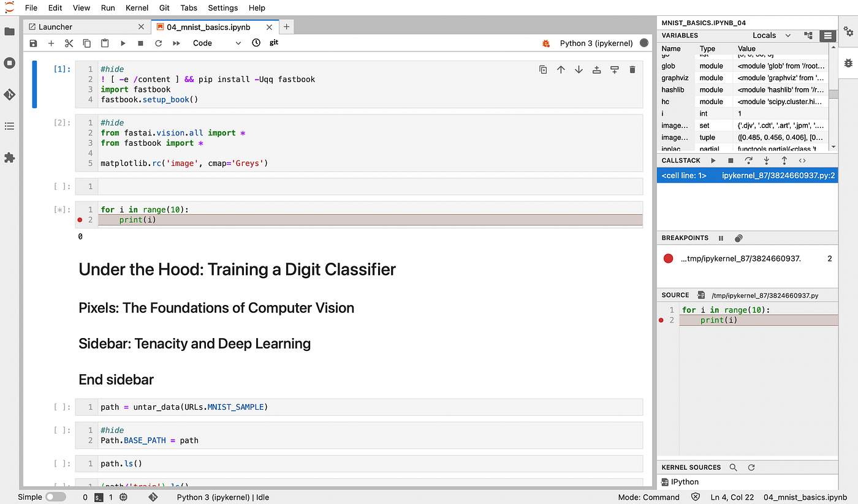Viewport: 858px width, 504px height.
Task: Click the git text button in notebook toolbar
Action: coord(273,43)
